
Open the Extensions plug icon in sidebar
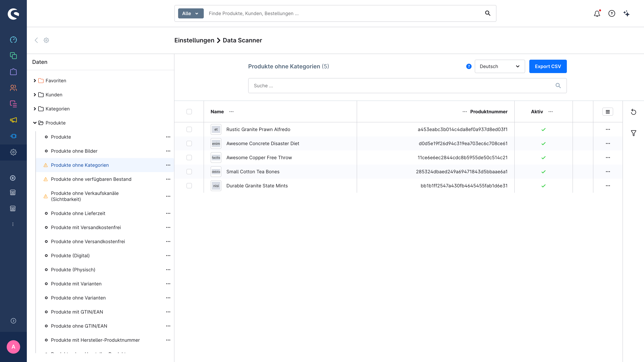coord(13,136)
